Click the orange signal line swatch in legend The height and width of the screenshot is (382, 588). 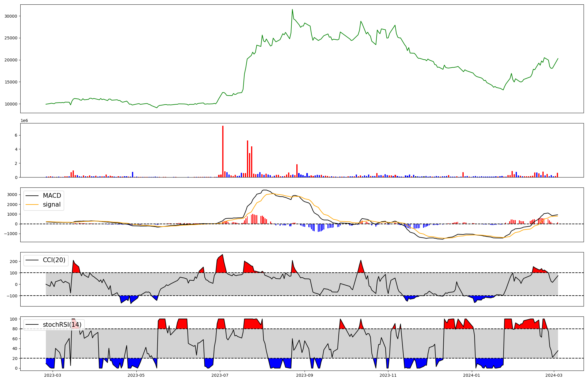tap(32, 205)
